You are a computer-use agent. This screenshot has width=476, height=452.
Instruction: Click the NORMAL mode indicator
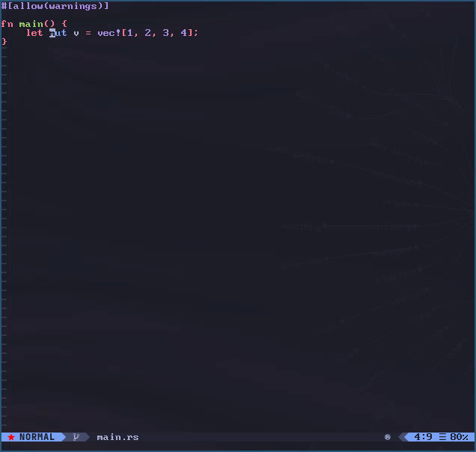click(37, 437)
